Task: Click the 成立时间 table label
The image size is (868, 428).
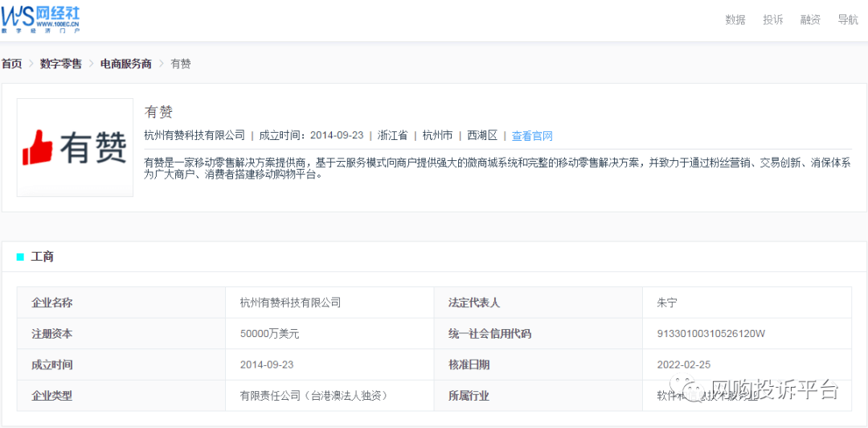Action: (x=52, y=364)
